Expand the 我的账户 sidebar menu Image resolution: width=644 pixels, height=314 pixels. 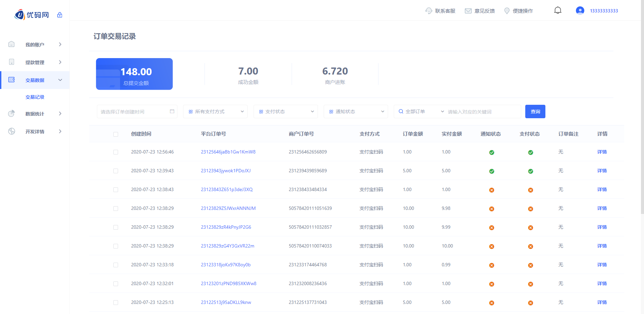[35, 45]
